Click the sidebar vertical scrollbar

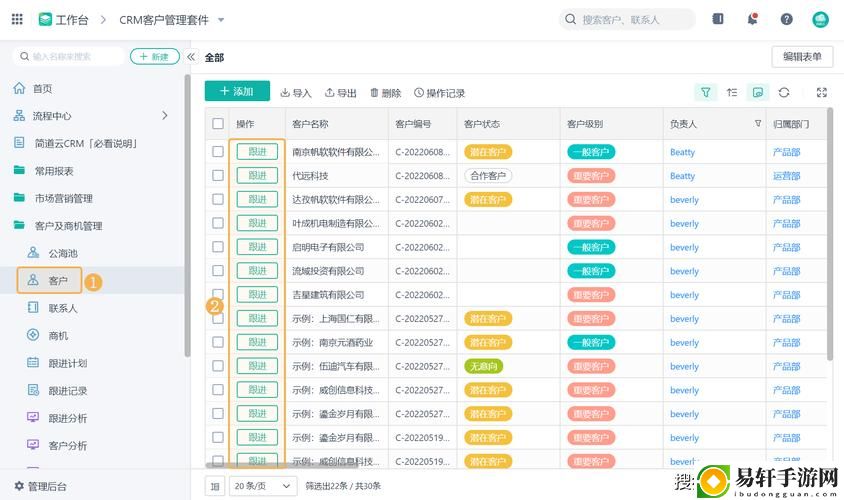[x=187, y=215]
